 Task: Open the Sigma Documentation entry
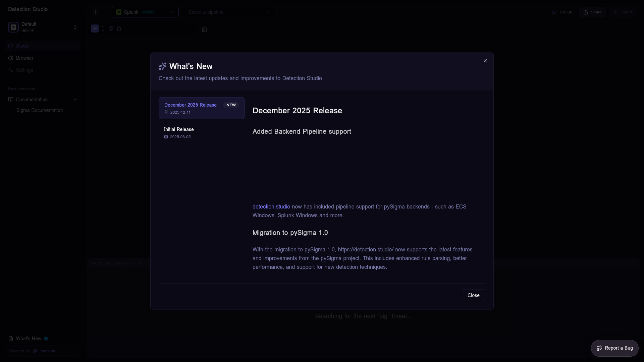click(x=40, y=110)
